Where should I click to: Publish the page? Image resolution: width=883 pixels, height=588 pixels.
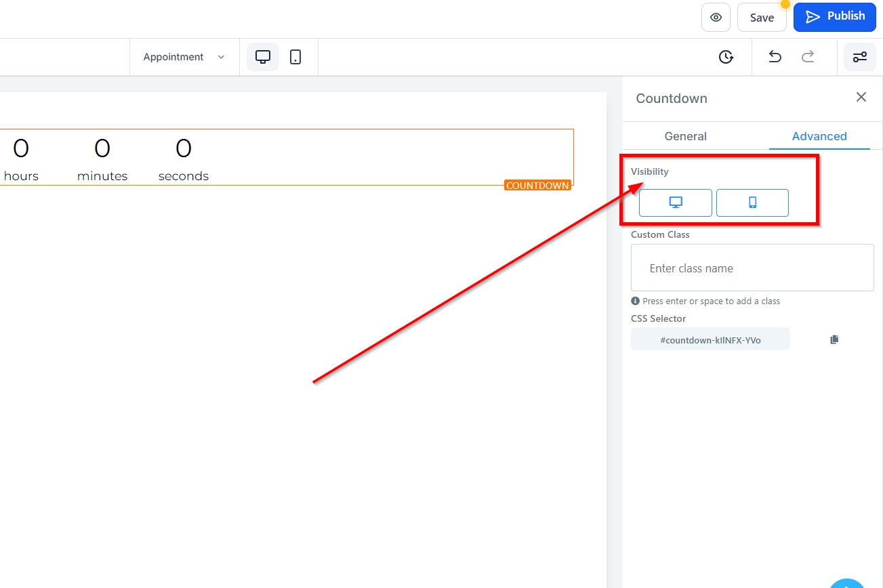[834, 17]
